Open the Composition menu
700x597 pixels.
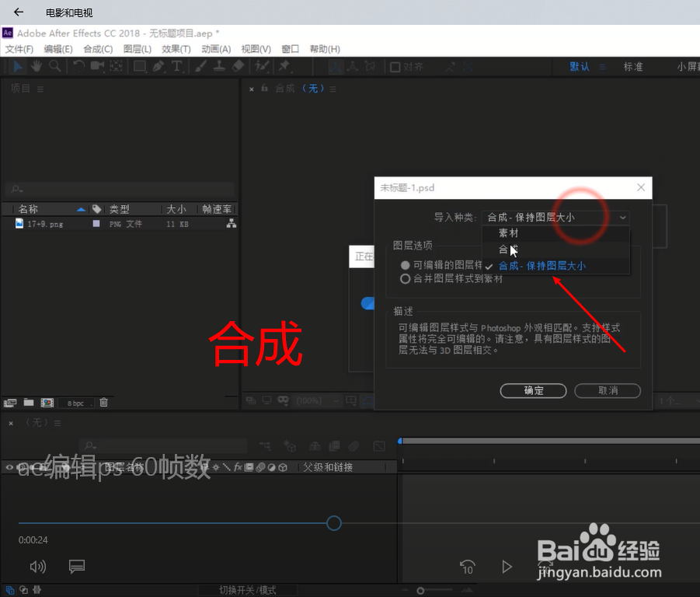point(98,49)
